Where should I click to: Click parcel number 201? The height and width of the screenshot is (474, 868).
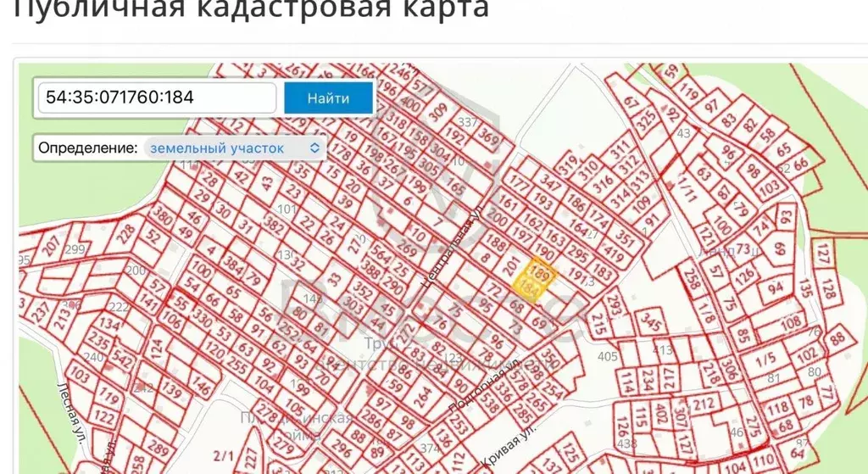[x=509, y=265]
